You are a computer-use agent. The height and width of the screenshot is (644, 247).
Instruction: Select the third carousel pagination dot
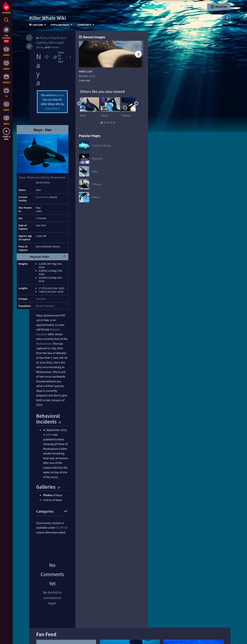click(108, 123)
